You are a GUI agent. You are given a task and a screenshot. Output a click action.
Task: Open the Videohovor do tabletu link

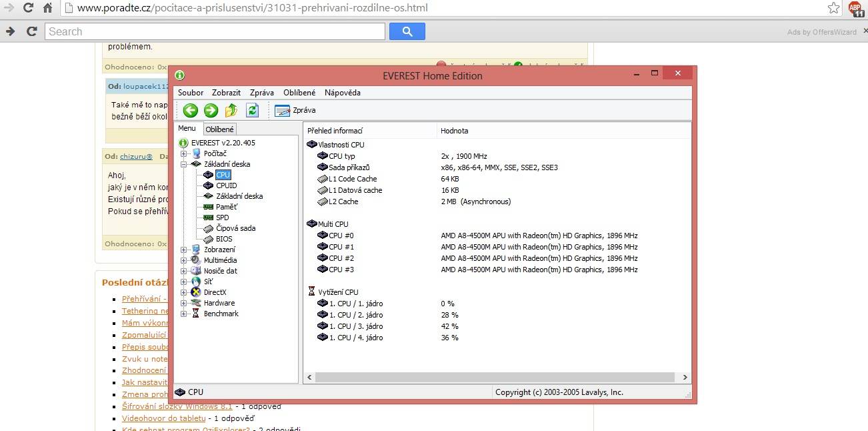(x=163, y=418)
